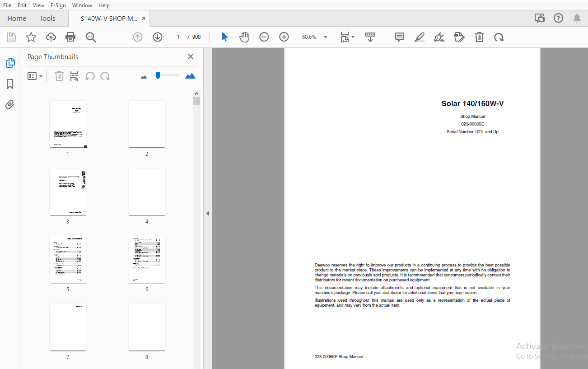Screen dimensions: 588x369
Task: Open the File menu
Action: pyautogui.click(x=7, y=5)
